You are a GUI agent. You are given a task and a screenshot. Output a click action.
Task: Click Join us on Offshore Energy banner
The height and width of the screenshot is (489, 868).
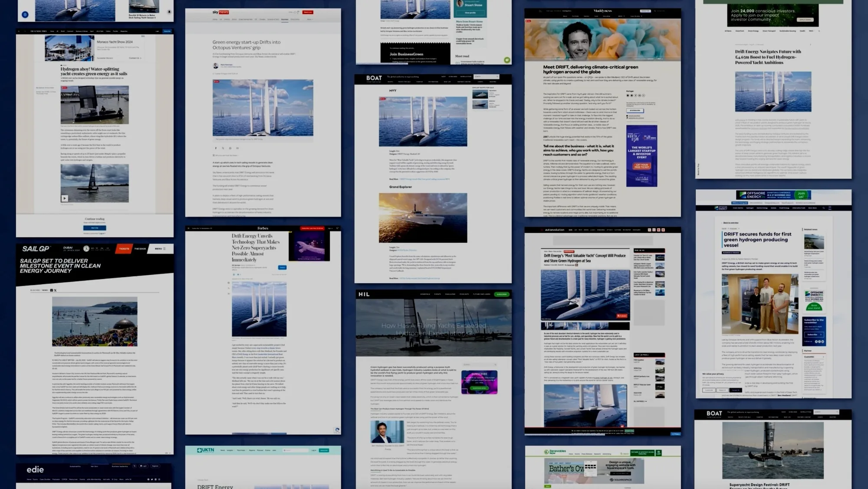tap(801, 195)
